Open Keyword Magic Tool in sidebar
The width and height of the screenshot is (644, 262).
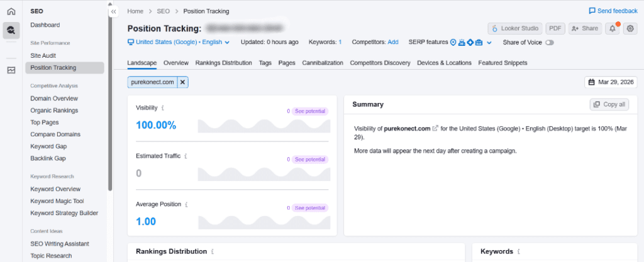point(57,201)
